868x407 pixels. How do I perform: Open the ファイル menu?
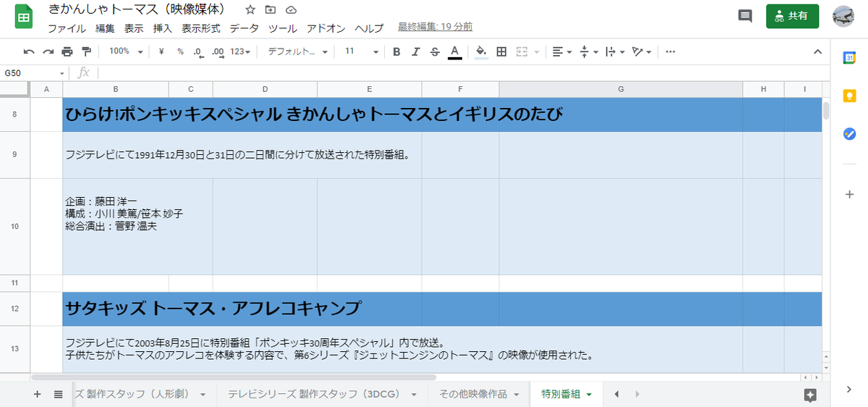(x=67, y=28)
